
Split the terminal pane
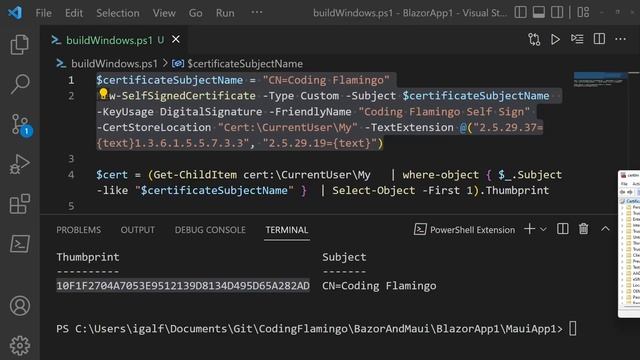(x=562, y=229)
